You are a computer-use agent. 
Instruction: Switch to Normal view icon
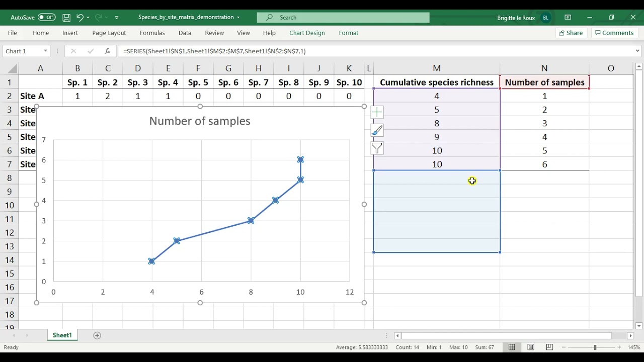512,347
